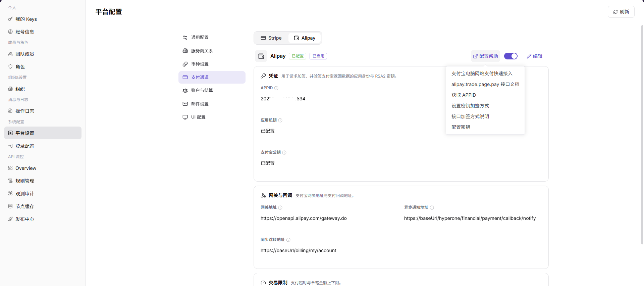This screenshot has width=644, height=286.
Task: Open 账户与结算 settings section
Action: (212, 91)
